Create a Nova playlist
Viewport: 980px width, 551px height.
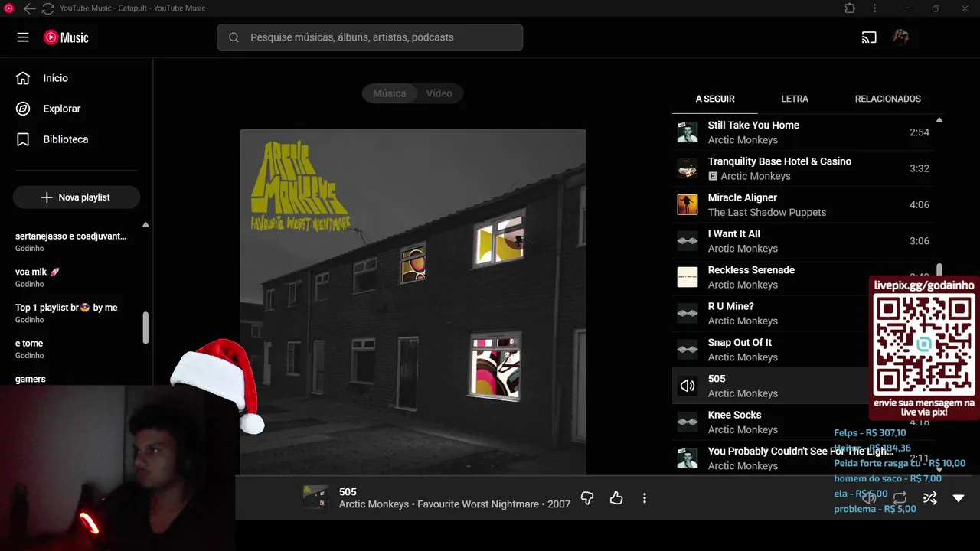(77, 197)
